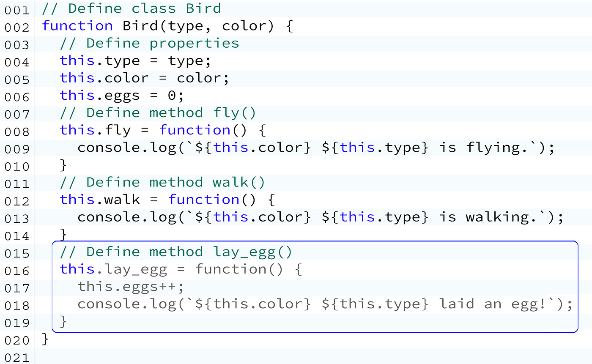This screenshot has height=364, width=592.
Task: Click line number 001 in the gutter
Action: (x=17, y=10)
